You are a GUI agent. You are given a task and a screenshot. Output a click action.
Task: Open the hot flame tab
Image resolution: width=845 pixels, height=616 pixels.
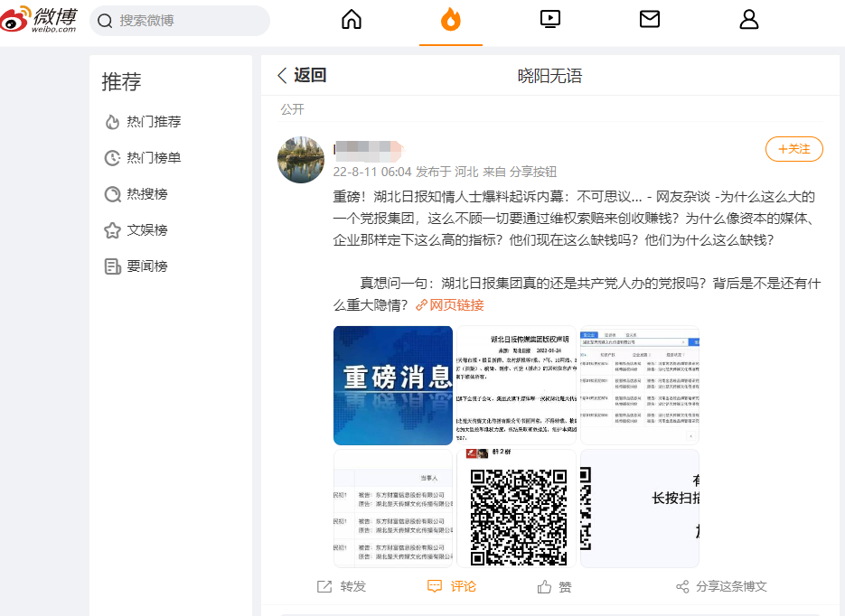pyautogui.click(x=451, y=20)
